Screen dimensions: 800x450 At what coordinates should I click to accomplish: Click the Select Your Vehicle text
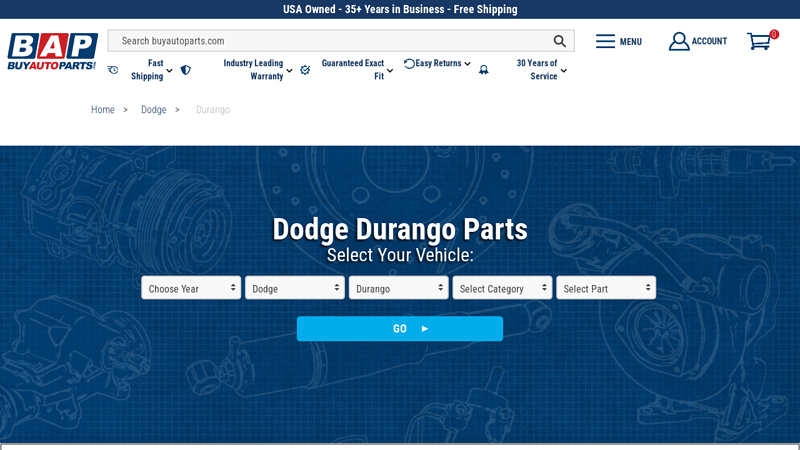(400, 255)
